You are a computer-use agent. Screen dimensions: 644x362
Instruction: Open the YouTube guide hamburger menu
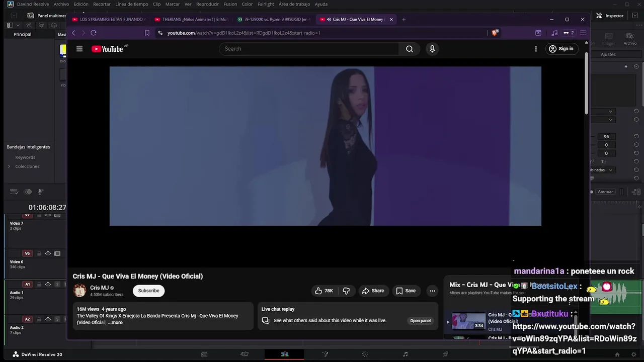(79, 49)
